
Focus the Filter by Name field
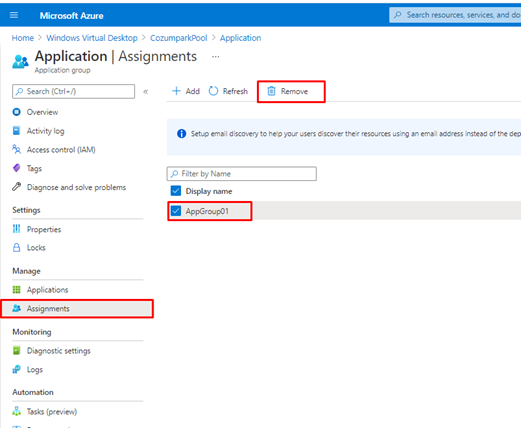[x=242, y=174]
